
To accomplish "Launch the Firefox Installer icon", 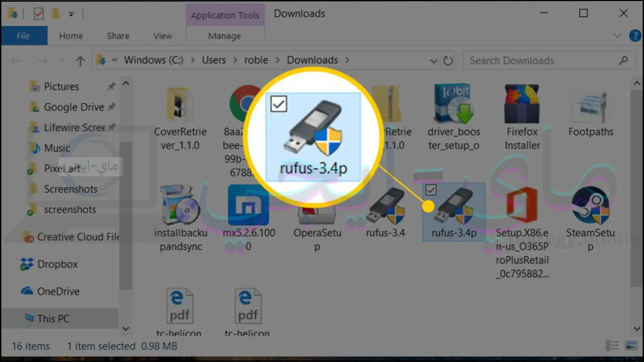I will tap(522, 104).
